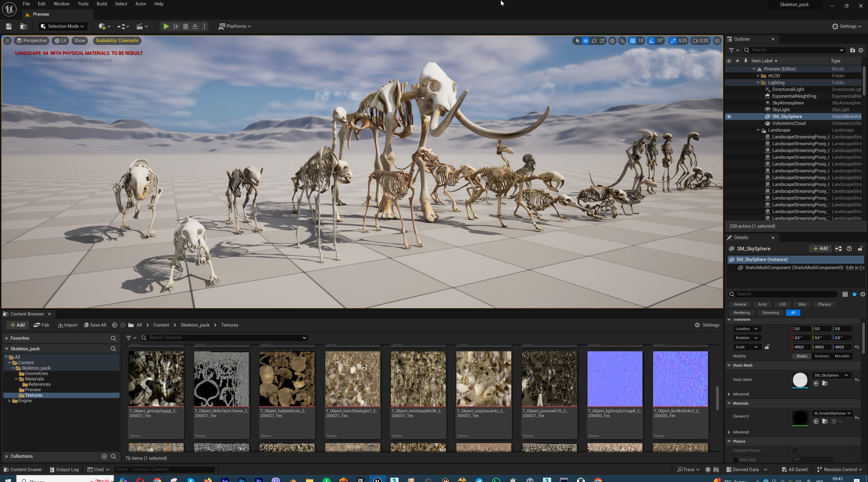The height and width of the screenshot is (482, 868).
Task: Open the Build menu
Action: (102, 4)
